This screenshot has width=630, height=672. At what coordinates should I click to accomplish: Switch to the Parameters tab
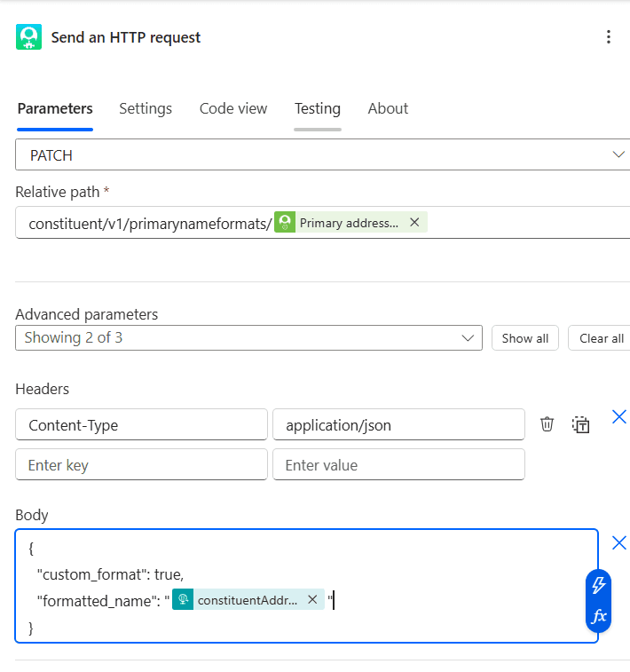pyautogui.click(x=55, y=108)
